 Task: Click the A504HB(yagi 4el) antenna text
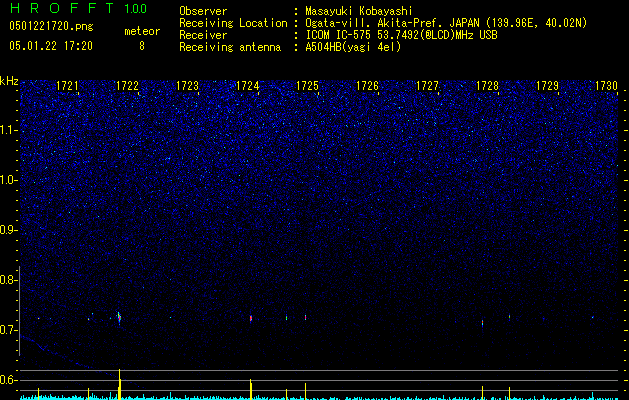353,47
